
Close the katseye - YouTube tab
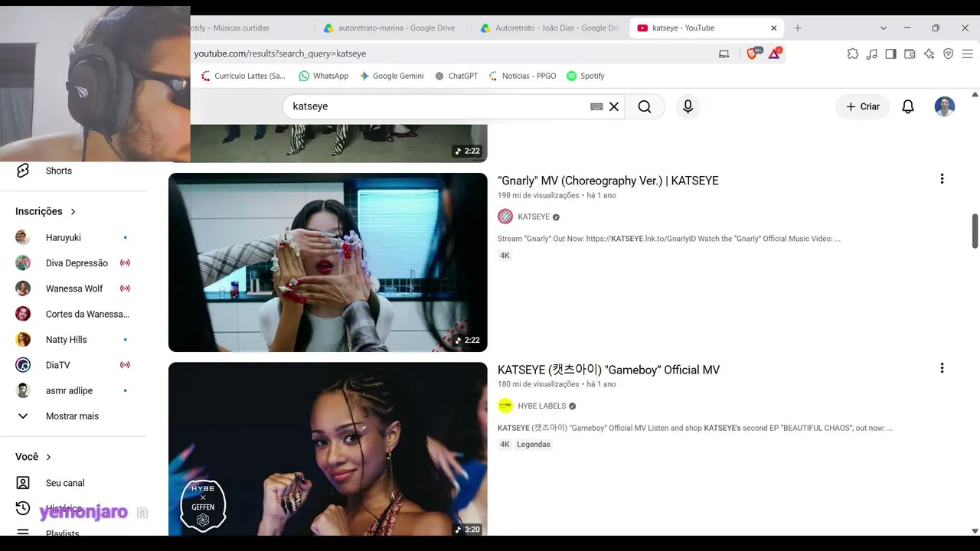[x=773, y=28]
